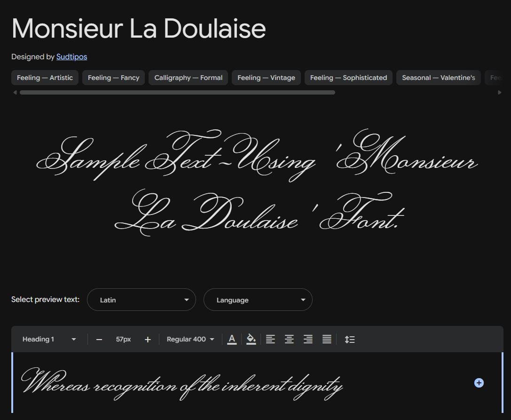Open the background fill color icon
511x420 pixels.
[x=251, y=339]
